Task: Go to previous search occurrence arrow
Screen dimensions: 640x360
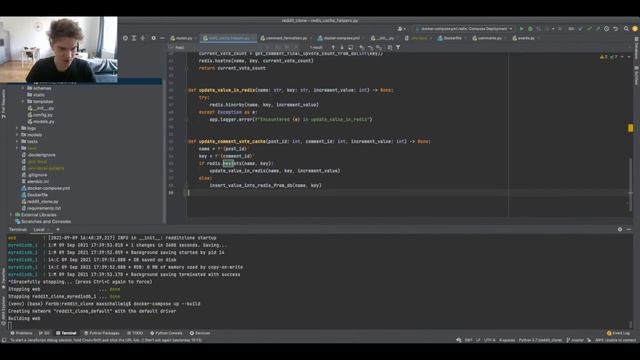Action: [333, 47]
